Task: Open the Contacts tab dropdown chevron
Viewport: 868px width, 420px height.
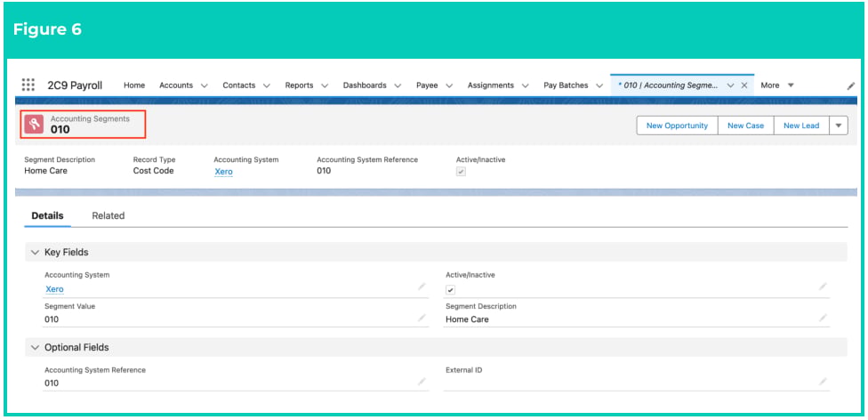Action: [x=267, y=86]
